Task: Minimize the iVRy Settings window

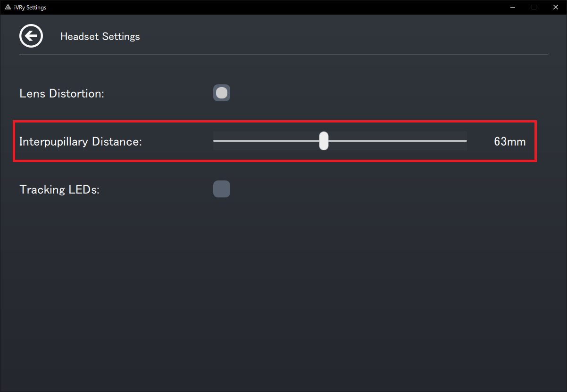Action: point(512,7)
